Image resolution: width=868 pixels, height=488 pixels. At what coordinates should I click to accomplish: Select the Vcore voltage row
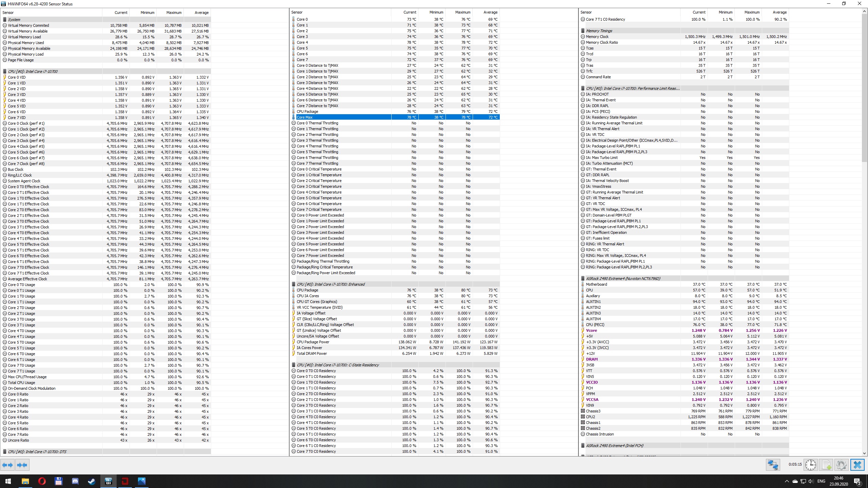tap(591, 330)
